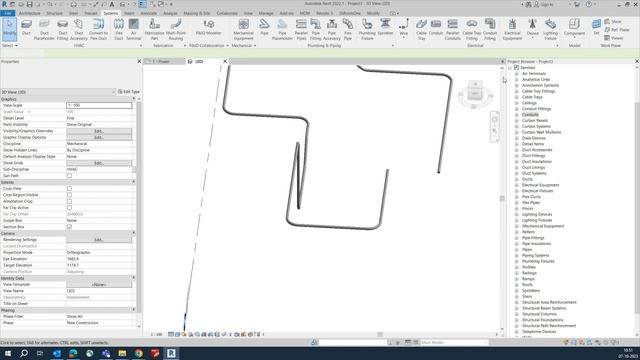Image resolution: width=640 pixels, height=360 pixels.
Task: Toggle the Annotation Crop checkbox
Action: 69,201
